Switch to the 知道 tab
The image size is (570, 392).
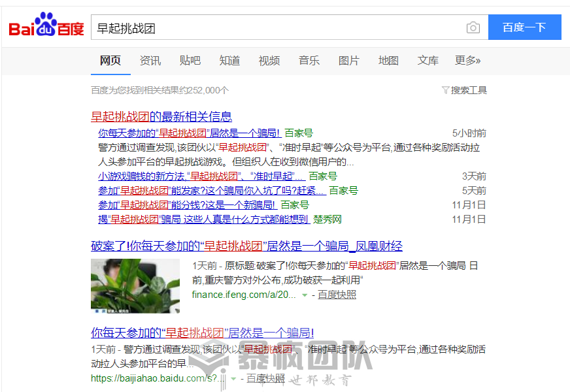(x=229, y=61)
